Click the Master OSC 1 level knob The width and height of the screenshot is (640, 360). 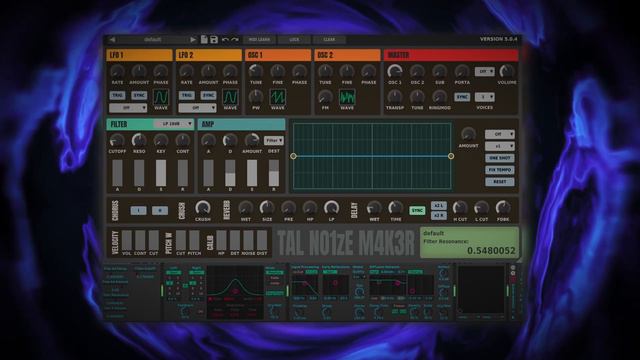point(395,71)
